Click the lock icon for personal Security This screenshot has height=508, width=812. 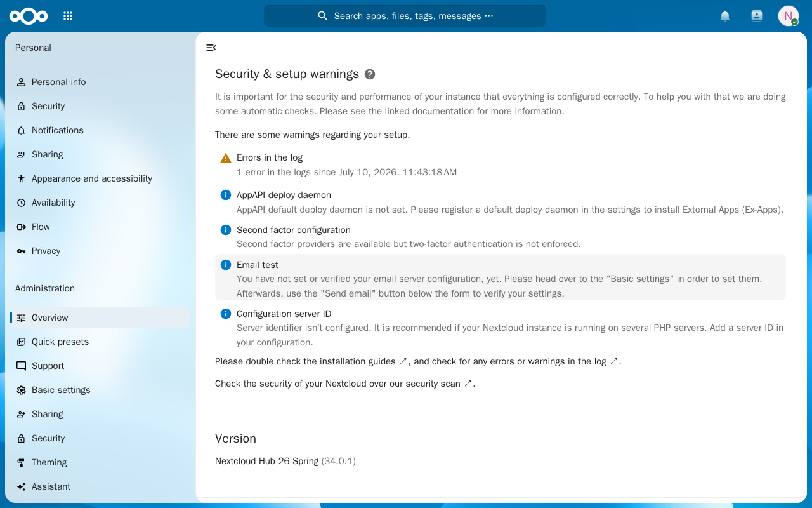[22, 106]
